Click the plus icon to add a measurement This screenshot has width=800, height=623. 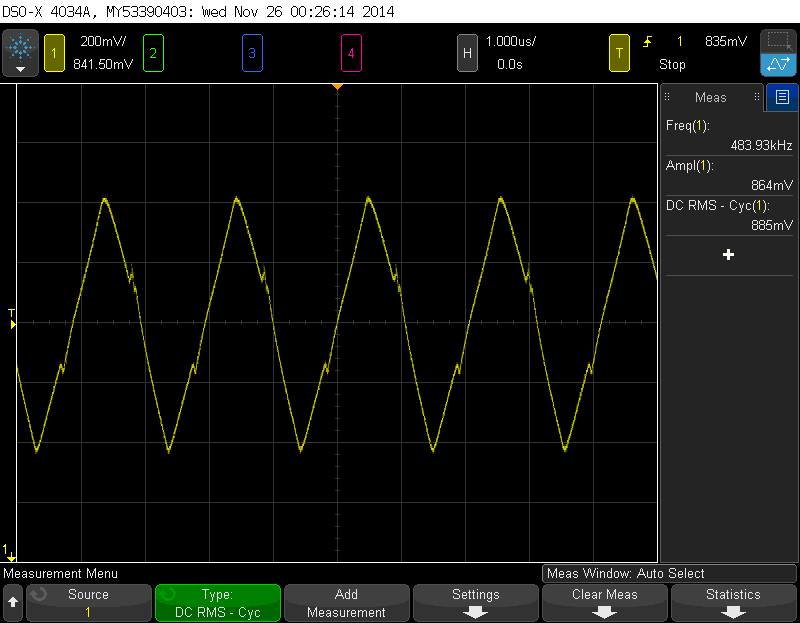click(x=729, y=254)
